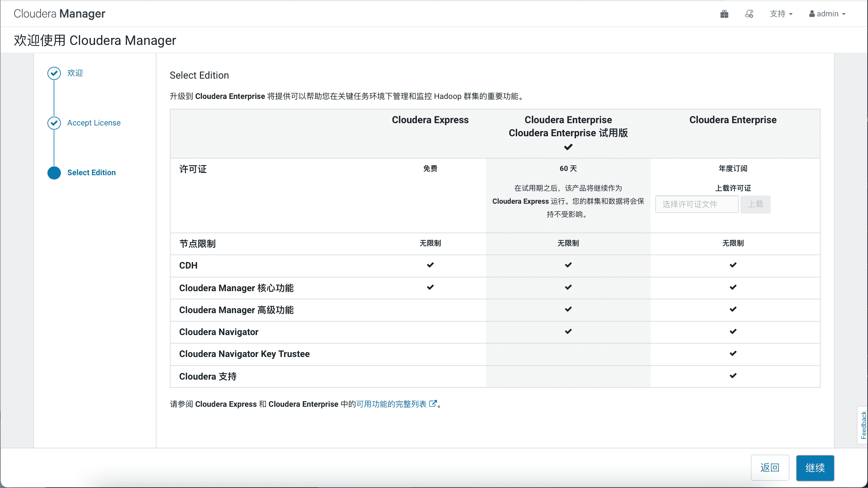This screenshot has width=868, height=488.
Task: Click the Navigator checkmark under Enterprise trial
Action: (568, 331)
